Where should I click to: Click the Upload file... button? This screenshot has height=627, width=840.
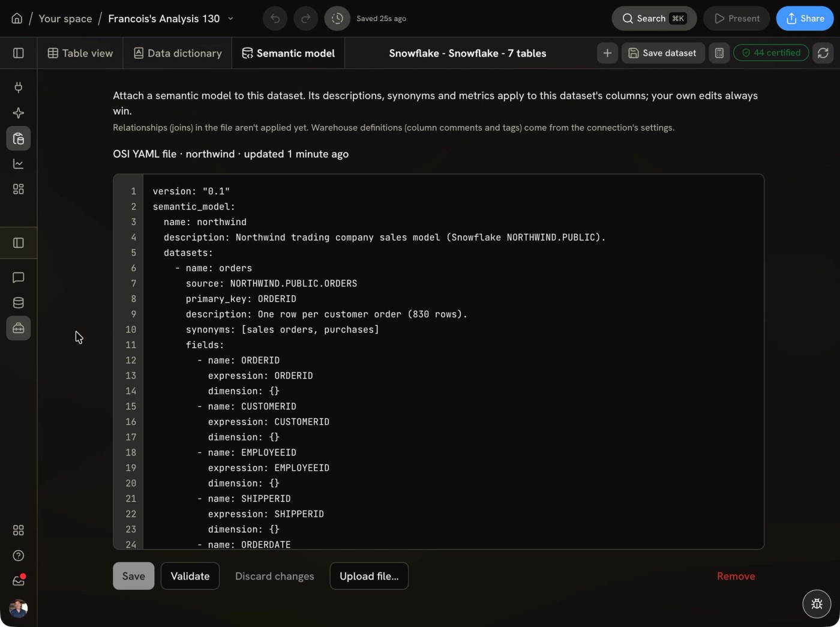point(369,576)
